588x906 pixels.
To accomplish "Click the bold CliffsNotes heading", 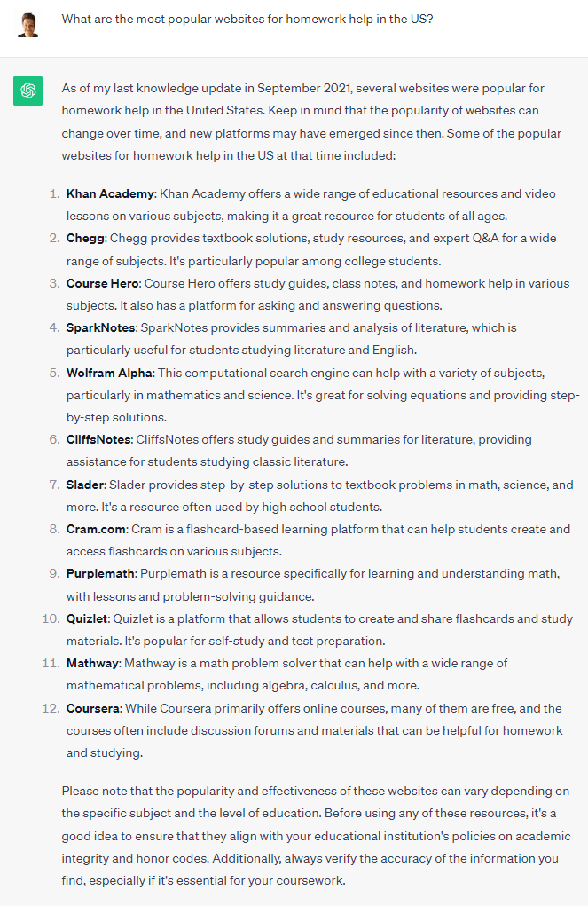I will tap(98, 439).
